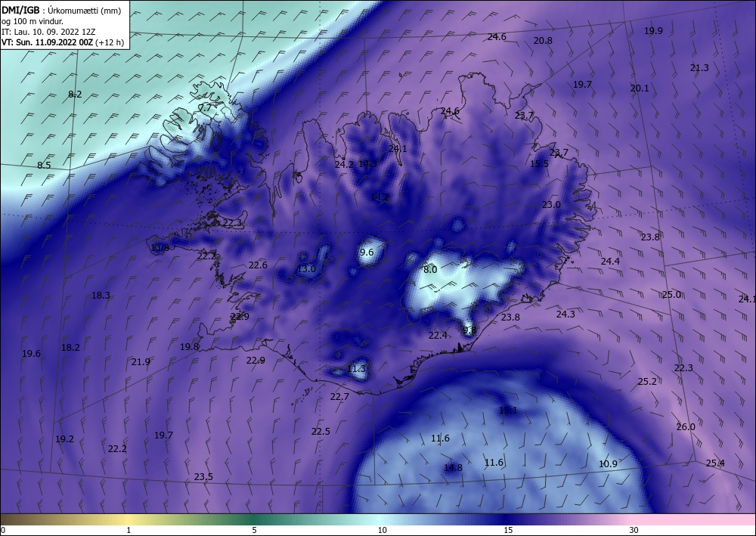Select the map value 25.0
Image resolution: width=756 pixels, height=536 pixels.
tap(671, 295)
